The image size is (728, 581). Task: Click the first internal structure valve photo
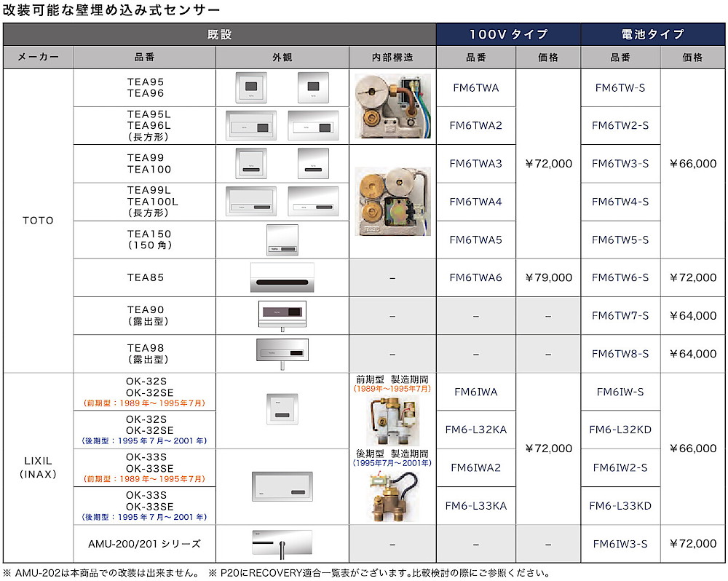[x=392, y=107]
